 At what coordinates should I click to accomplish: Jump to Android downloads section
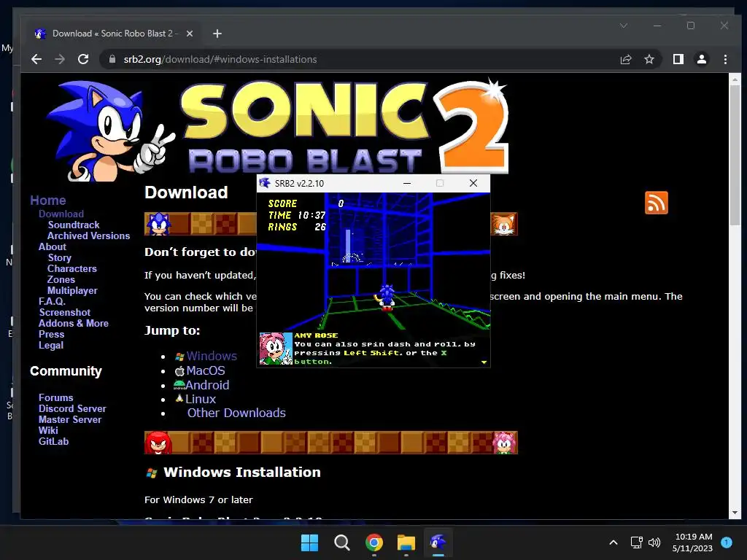pos(207,385)
